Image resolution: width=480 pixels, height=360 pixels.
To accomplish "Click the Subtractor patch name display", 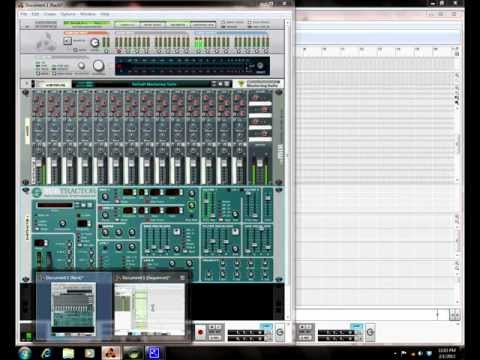I will 54,205.
